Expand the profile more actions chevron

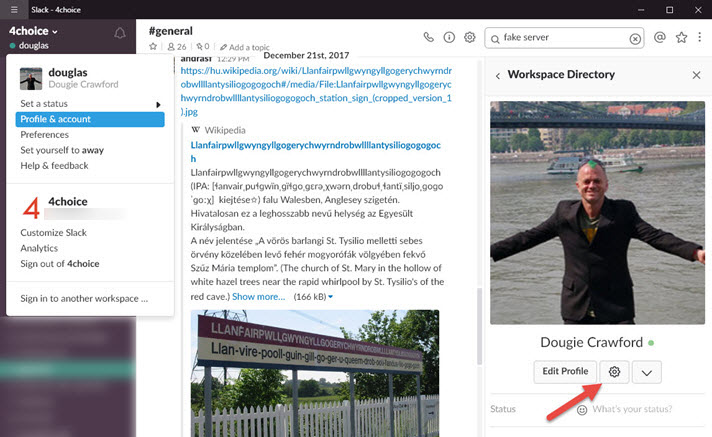[x=647, y=372]
